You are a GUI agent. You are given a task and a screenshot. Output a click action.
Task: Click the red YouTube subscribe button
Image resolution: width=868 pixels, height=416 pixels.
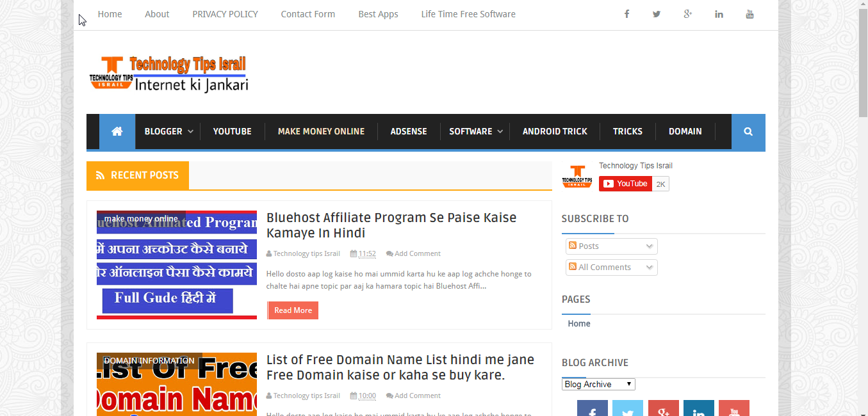point(626,184)
